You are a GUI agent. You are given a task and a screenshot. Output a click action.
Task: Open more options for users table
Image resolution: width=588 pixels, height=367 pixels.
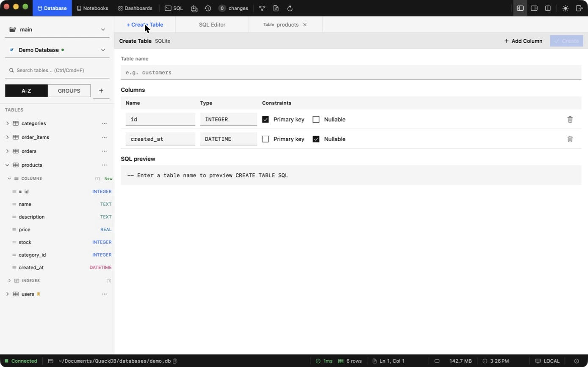click(x=105, y=294)
